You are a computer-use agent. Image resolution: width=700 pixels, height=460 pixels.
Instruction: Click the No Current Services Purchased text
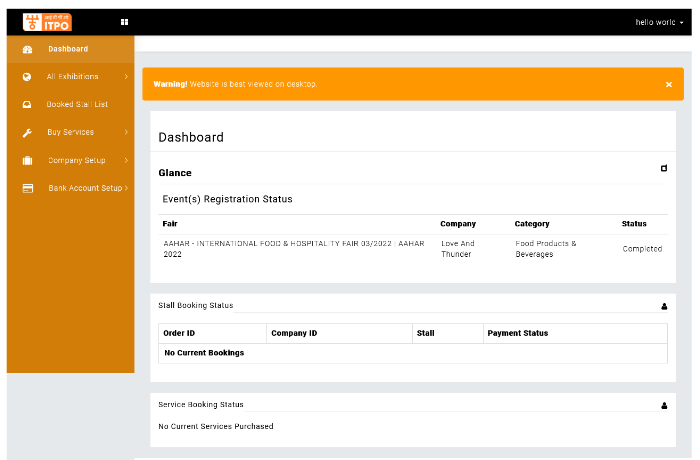coord(216,427)
